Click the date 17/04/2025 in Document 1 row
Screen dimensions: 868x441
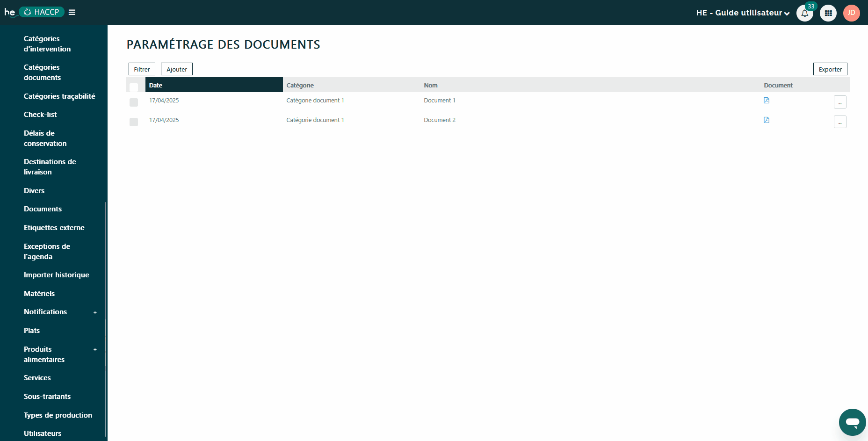[x=164, y=101]
